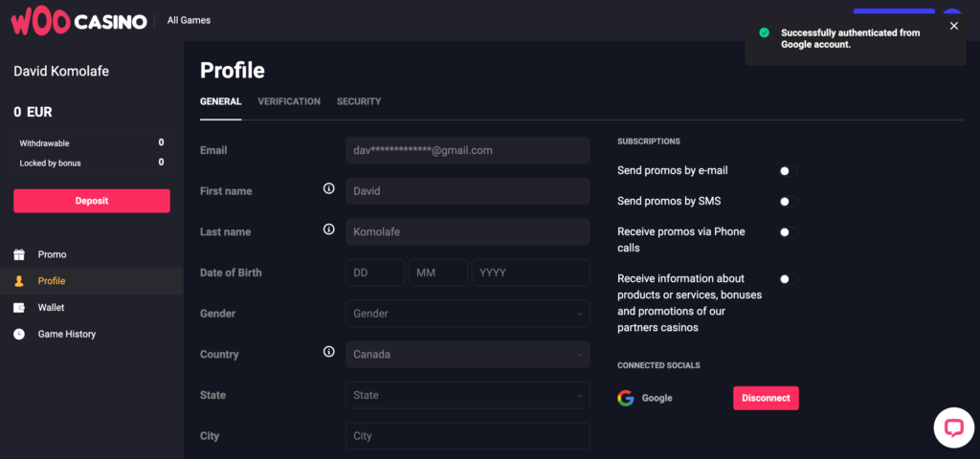Viewport: 980px width, 459px height.
Task: Switch to the General tab
Action: pyautogui.click(x=221, y=101)
